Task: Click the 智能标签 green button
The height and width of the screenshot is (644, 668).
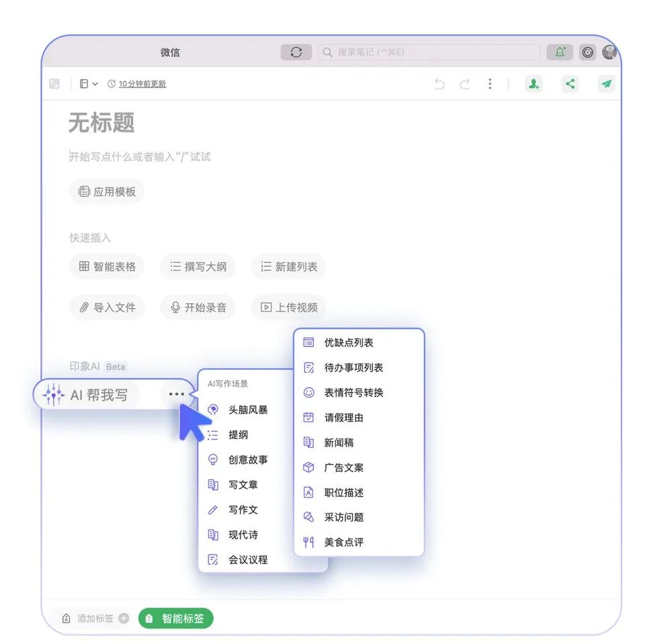Action: 175,618
